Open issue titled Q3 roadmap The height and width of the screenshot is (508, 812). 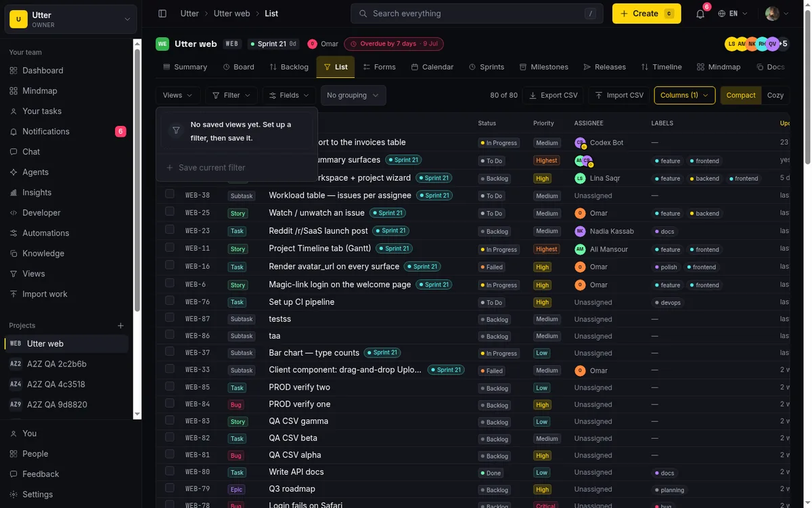(x=292, y=489)
